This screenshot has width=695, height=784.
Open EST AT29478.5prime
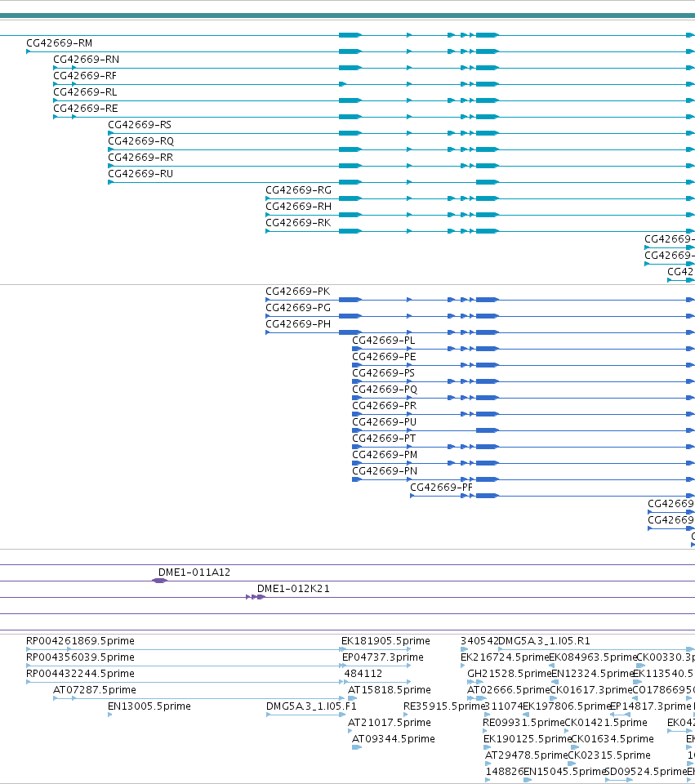[527, 755]
